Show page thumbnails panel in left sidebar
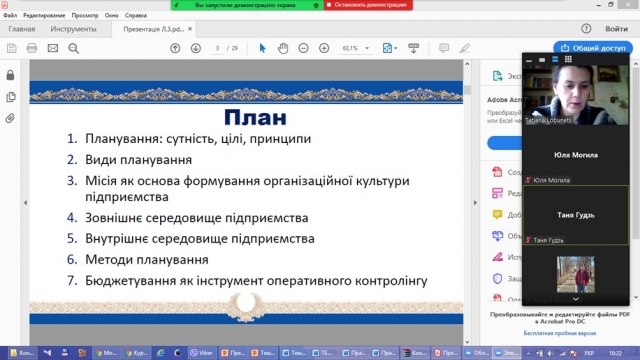Image resolution: width=640 pixels, height=360 pixels. [11, 97]
